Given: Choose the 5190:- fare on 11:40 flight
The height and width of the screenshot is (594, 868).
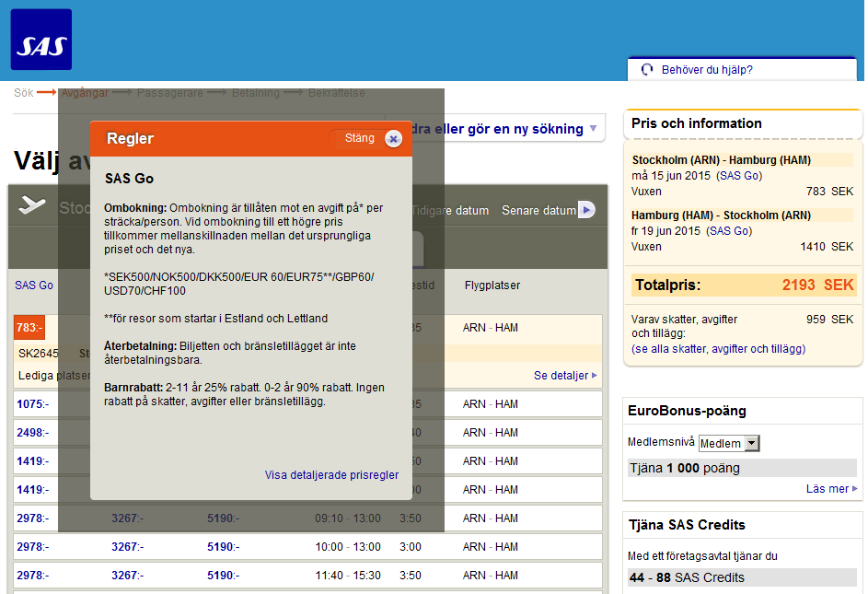Looking at the screenshot, I should [x=223, y=576].
